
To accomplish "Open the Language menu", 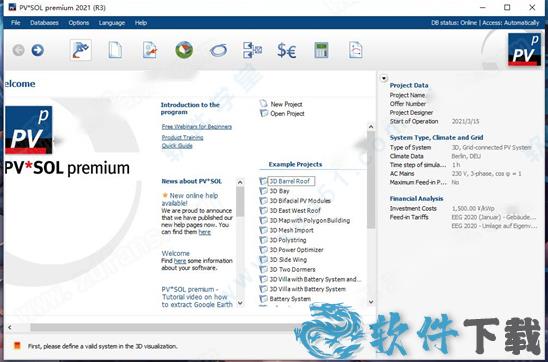I will point(112,23).
